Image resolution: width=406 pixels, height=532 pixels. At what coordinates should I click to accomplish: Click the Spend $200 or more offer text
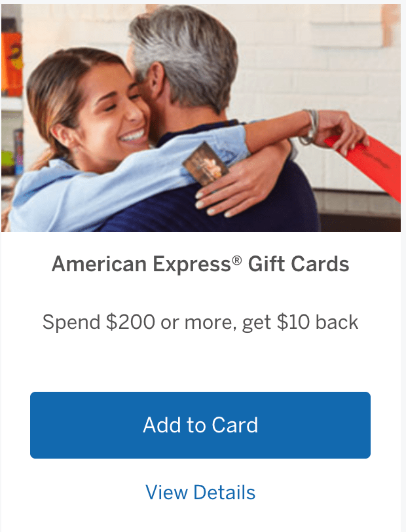coord(200,322)
